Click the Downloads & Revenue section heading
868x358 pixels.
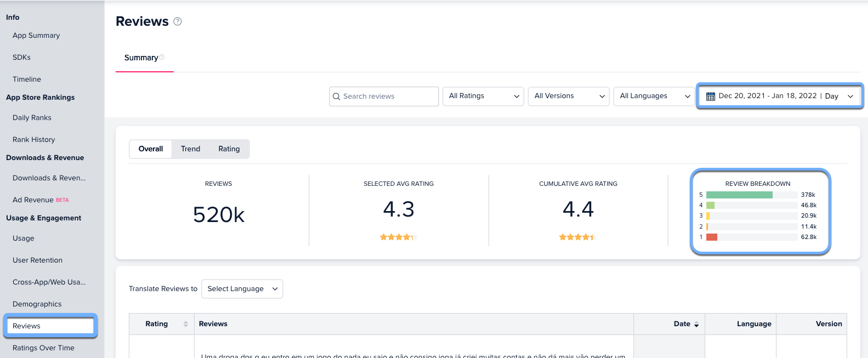[x=45, y=157]
